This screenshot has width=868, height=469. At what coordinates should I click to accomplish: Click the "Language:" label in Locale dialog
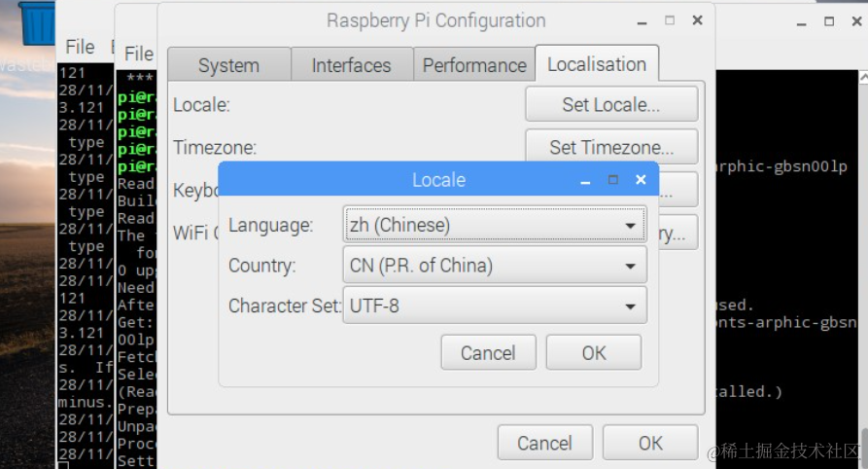(x=270, y=225)
